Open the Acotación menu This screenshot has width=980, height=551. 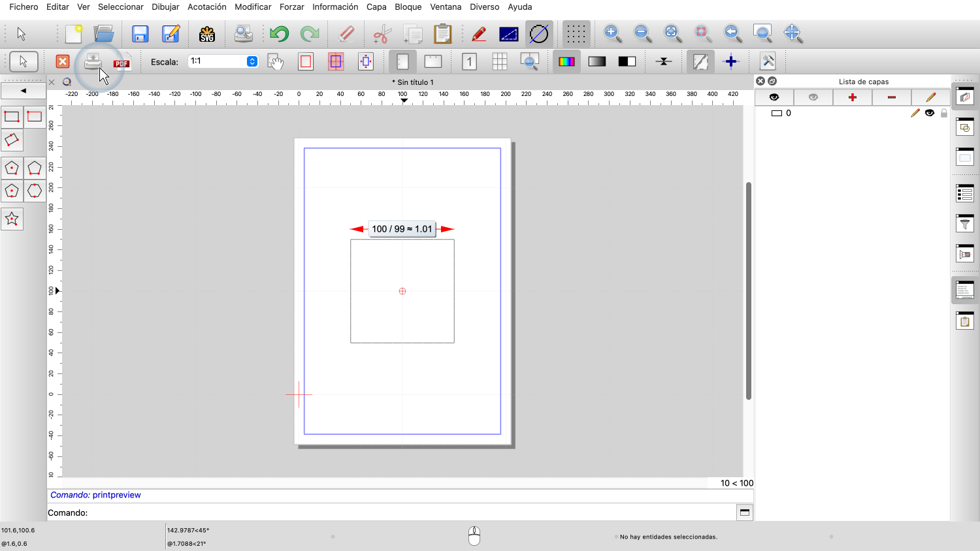(206, 7)
